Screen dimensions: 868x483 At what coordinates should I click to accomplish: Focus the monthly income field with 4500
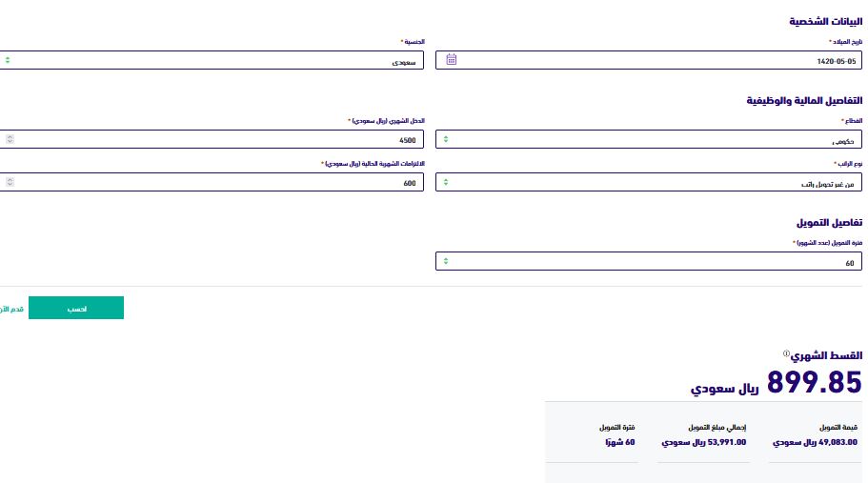click(212, 139)
